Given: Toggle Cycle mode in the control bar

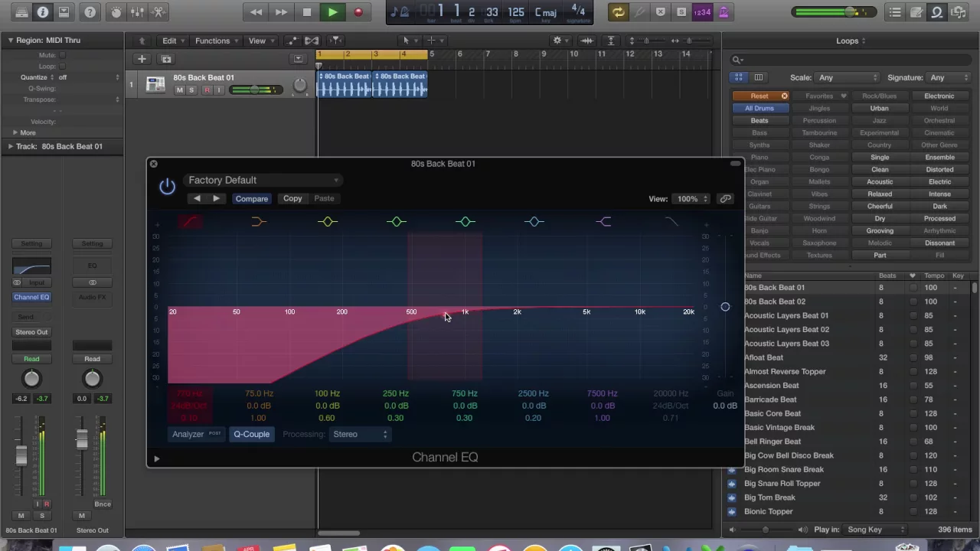Looking at the screenshot, I should (618, 12).
